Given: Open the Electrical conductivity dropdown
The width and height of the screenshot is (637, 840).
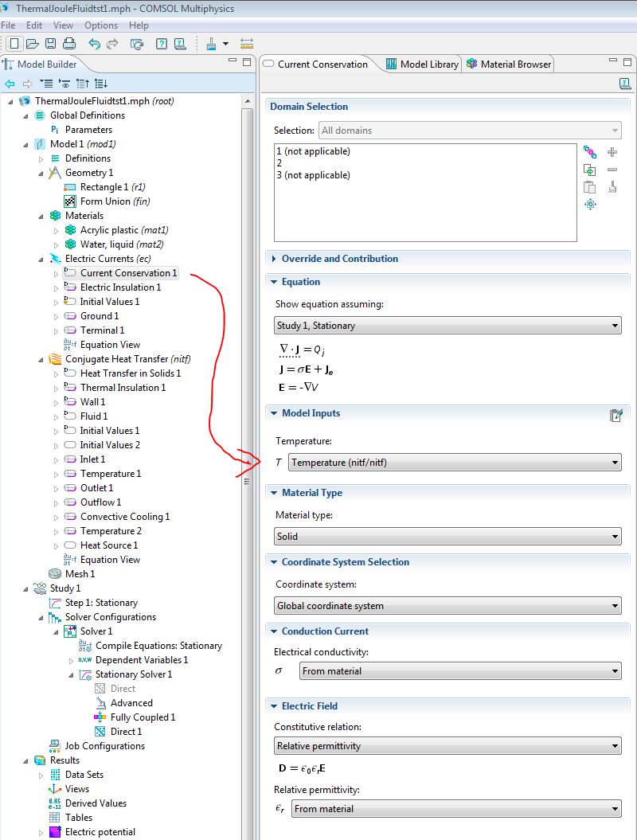Looking at the screenshot, I should pyautogui.click(x=460, y=671).
